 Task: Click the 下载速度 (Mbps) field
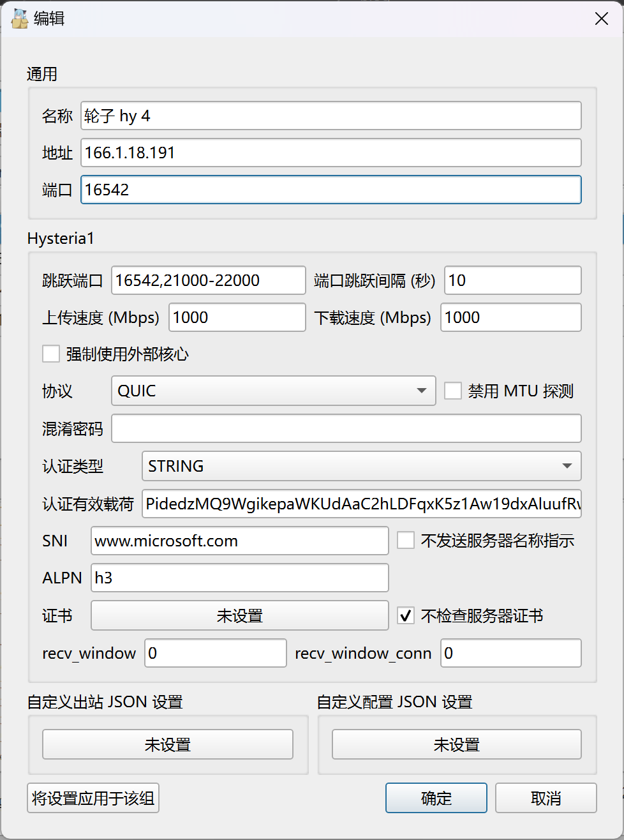[x=511, y=317]
